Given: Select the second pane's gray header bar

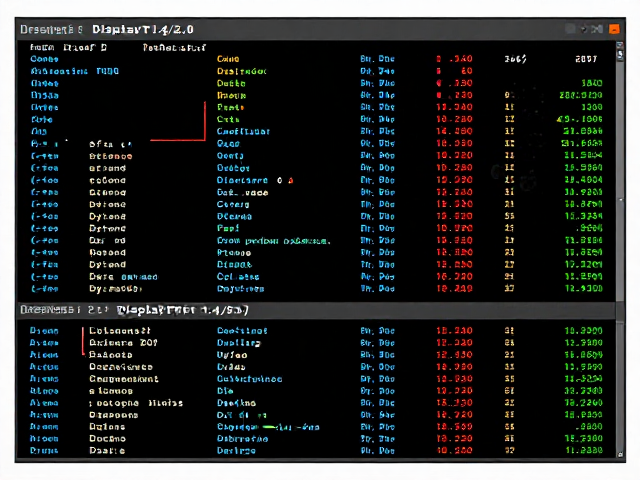Looking at the screenshot, I should tap(316, 310).
